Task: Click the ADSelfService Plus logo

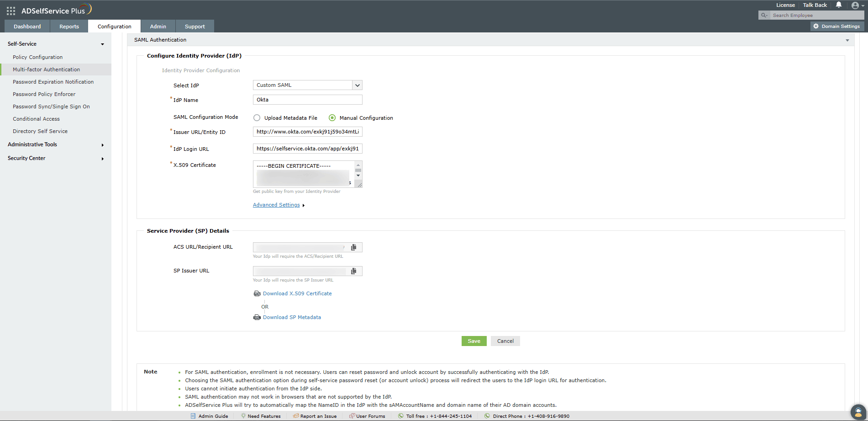Action: [x=57, y=10]
